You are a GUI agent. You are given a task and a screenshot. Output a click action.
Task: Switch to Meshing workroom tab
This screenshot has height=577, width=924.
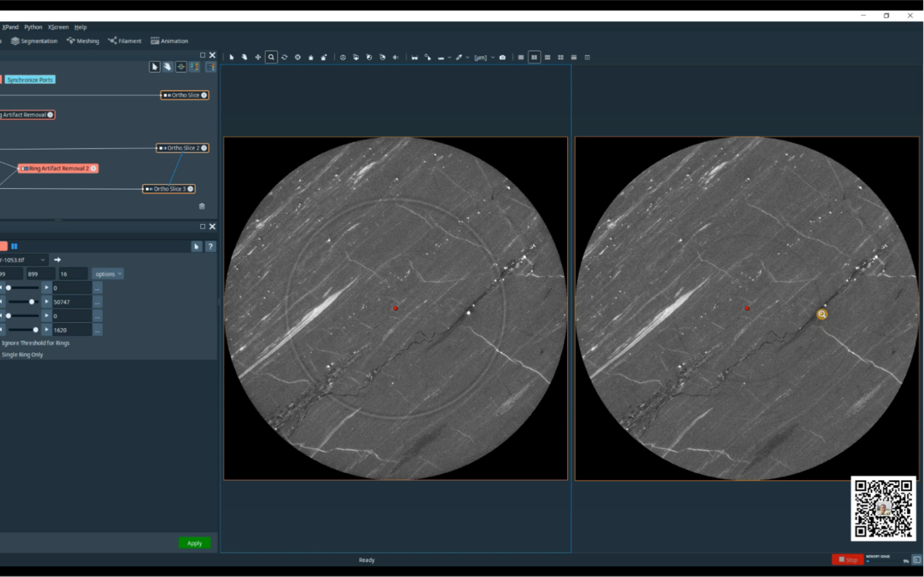[x=83, y=41]
